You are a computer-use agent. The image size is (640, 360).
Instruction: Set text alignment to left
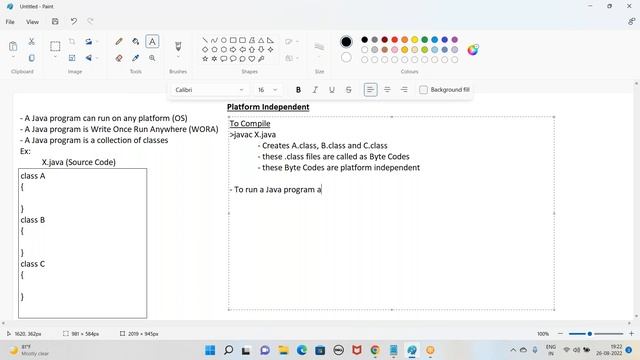pos(370,90)
